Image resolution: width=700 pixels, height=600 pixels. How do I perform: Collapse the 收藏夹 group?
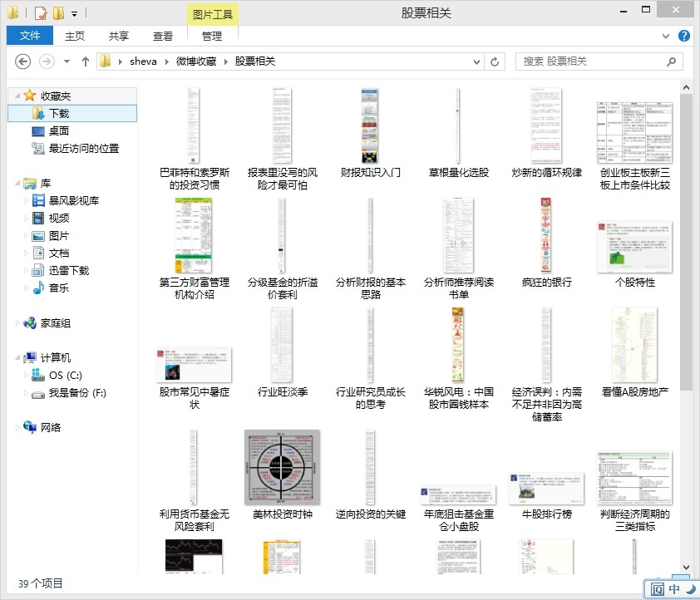tap(17, 96)
